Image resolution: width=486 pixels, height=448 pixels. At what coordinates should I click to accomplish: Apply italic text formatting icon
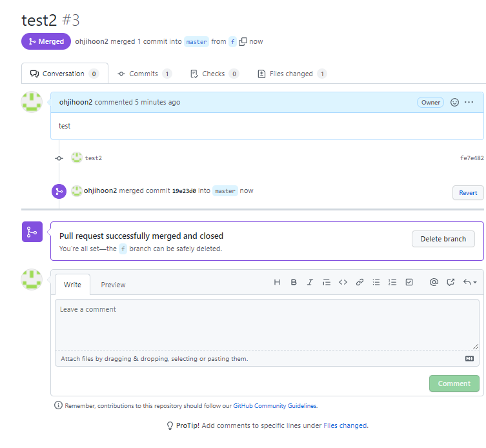[310, 282]
